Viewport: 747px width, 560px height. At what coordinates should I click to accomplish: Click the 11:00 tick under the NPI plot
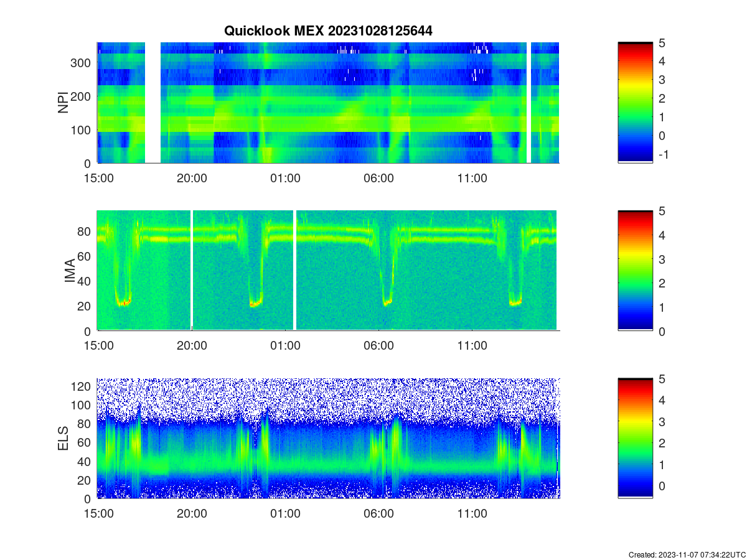point(472,179)
